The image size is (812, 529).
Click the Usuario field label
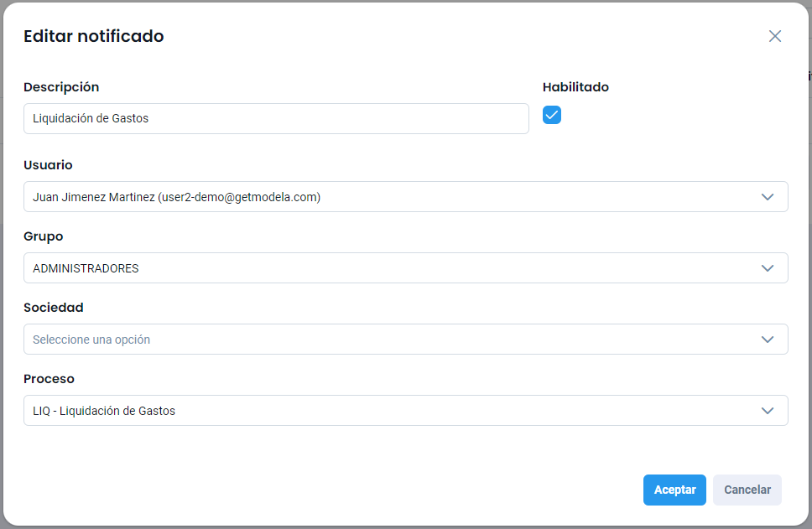pos(48,165)
